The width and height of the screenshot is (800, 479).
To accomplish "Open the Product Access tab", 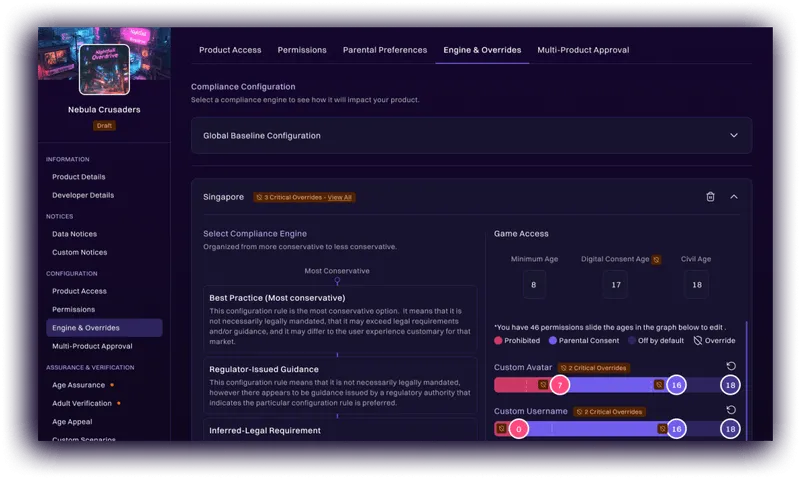I will (x=230, y=50).
